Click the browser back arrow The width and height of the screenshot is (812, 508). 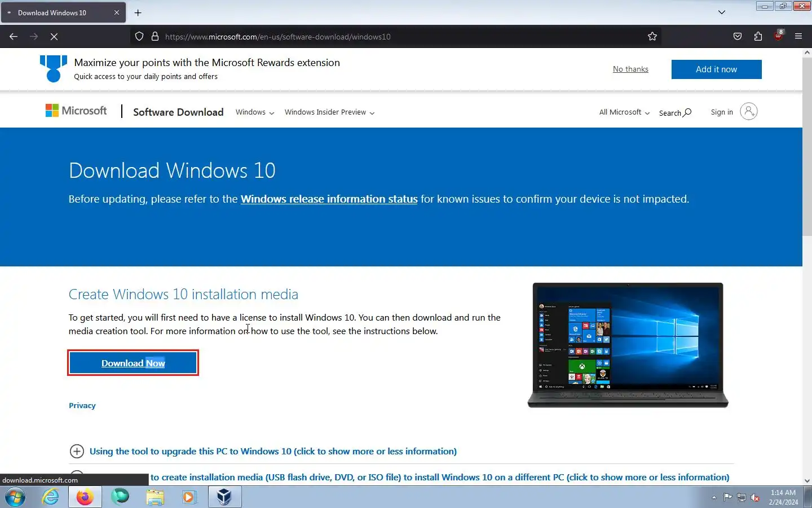click(x=14, y=36)
